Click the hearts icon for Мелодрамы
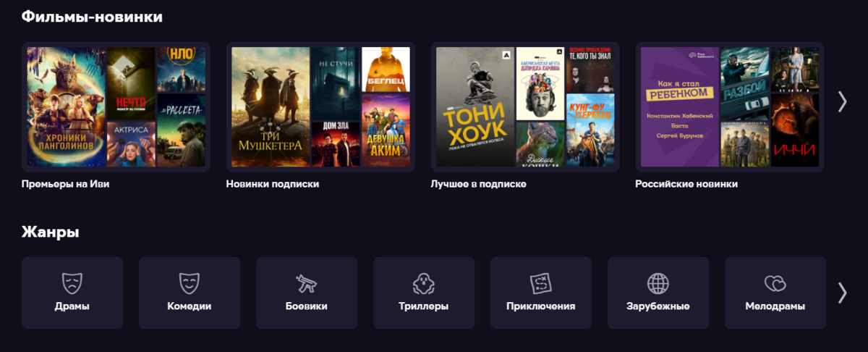This screenshot has height=352, width=868. 775,282
